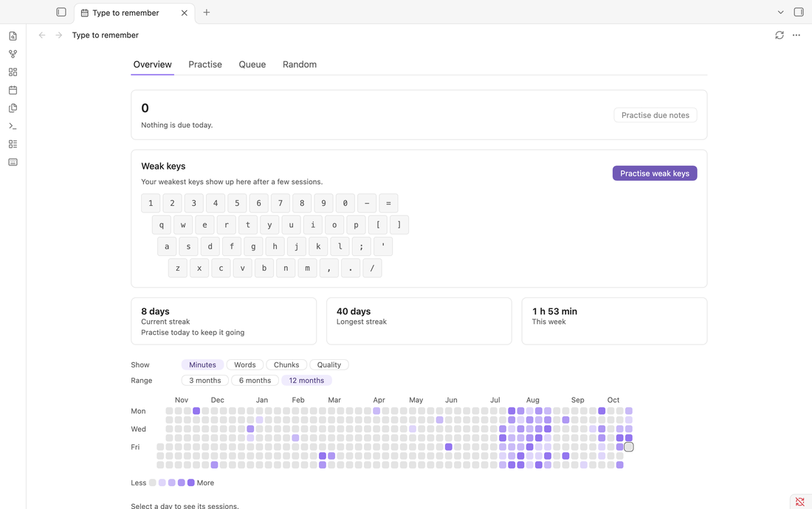812x509 pixels.
Task: Select the outlined current-day heatmap cell
Action: 629,447
